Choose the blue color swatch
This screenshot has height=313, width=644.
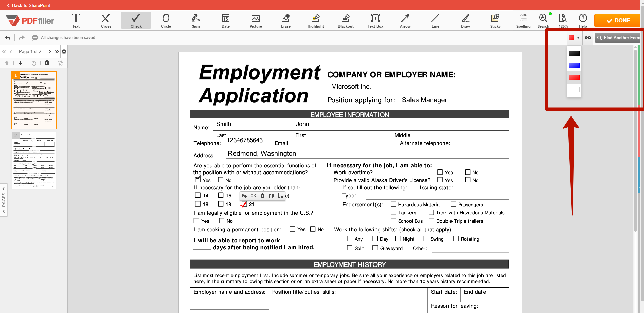click(574, 65)
